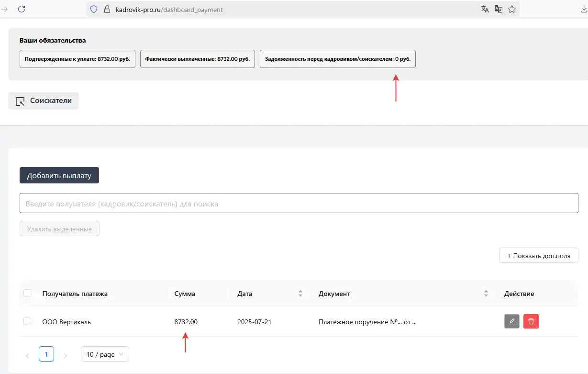Image resolution: width=588 pixels, height=374 pixels.
Task: Edit the ООО Вертикаль payment with pencil icon
Action: 512,321
